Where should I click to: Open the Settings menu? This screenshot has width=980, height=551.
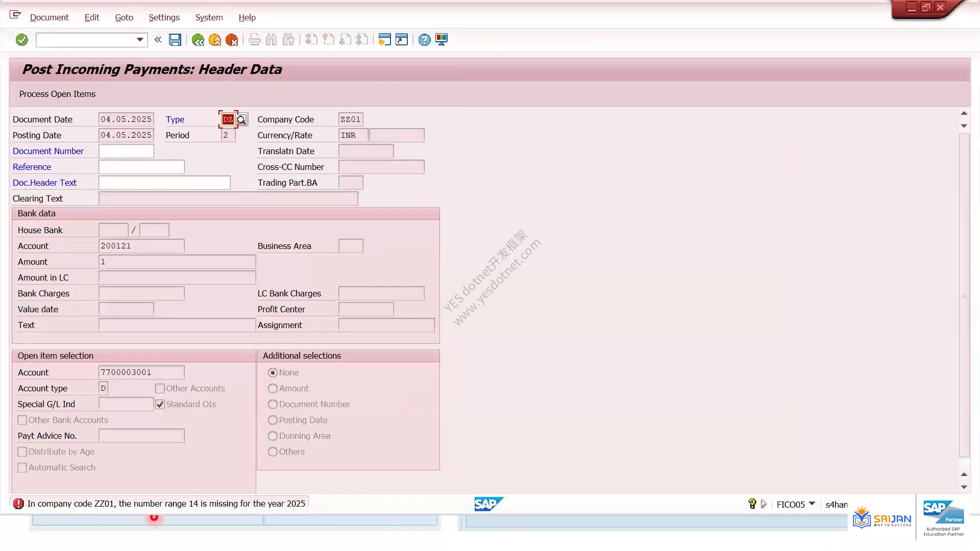coord(164,17)
